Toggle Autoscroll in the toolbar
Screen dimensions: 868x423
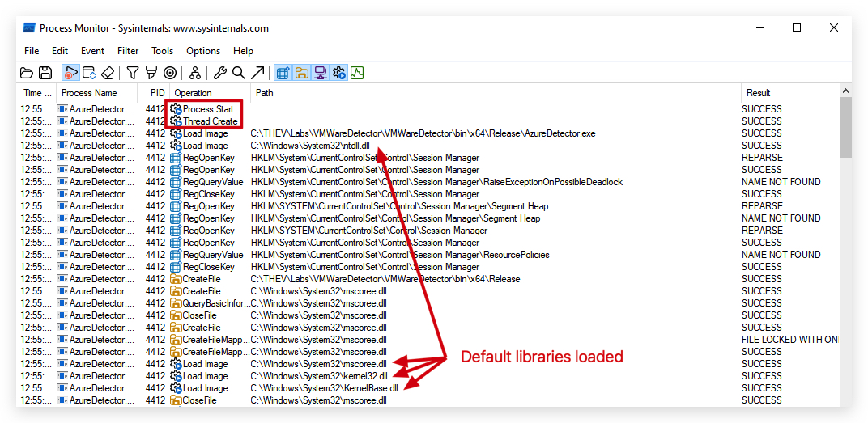pos(88,73)
